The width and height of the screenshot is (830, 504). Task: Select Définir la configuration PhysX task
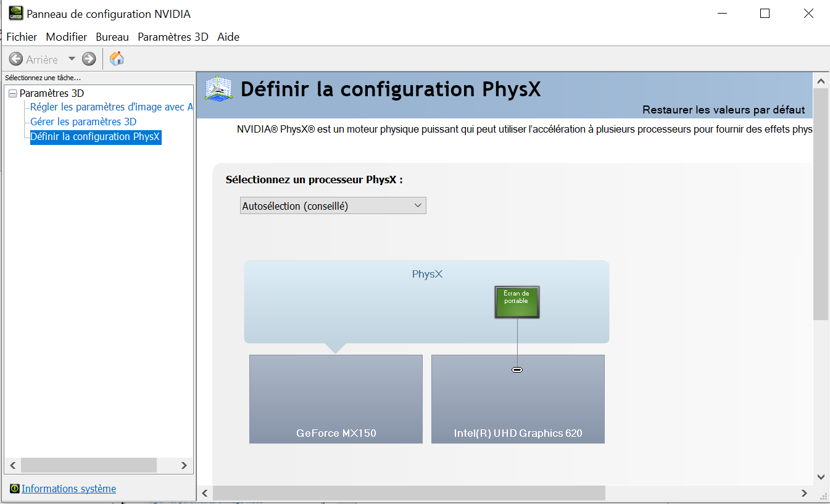tap(96, 137)
